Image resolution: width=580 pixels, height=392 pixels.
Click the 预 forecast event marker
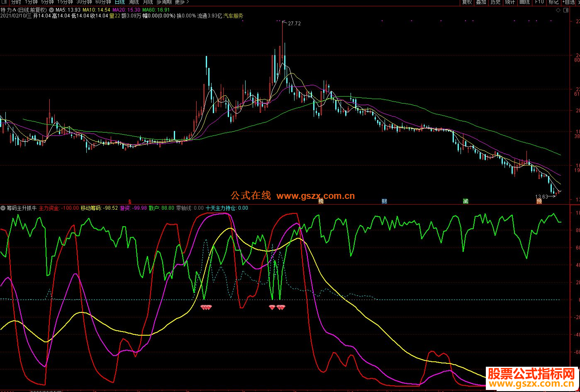click(539, 201)
